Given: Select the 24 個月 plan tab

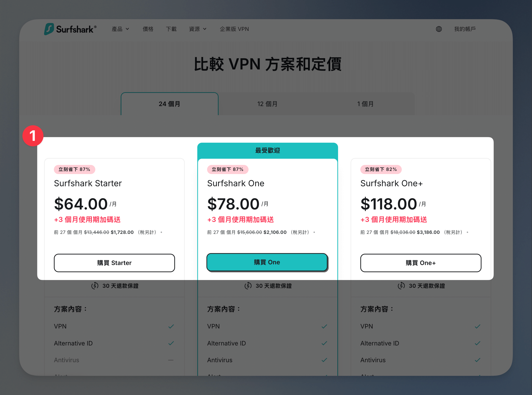Looking at the screenshot, I should coord(170,104).
